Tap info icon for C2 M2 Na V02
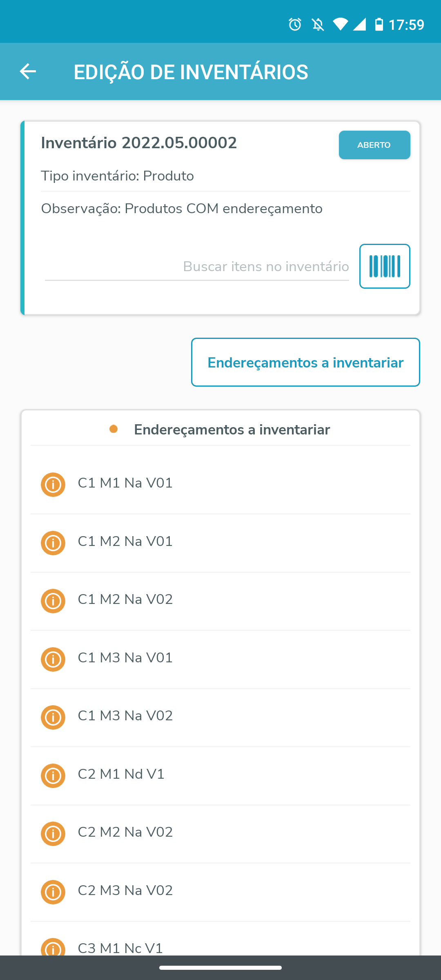Viewport: 441px width, 980px height. [53, 834]
